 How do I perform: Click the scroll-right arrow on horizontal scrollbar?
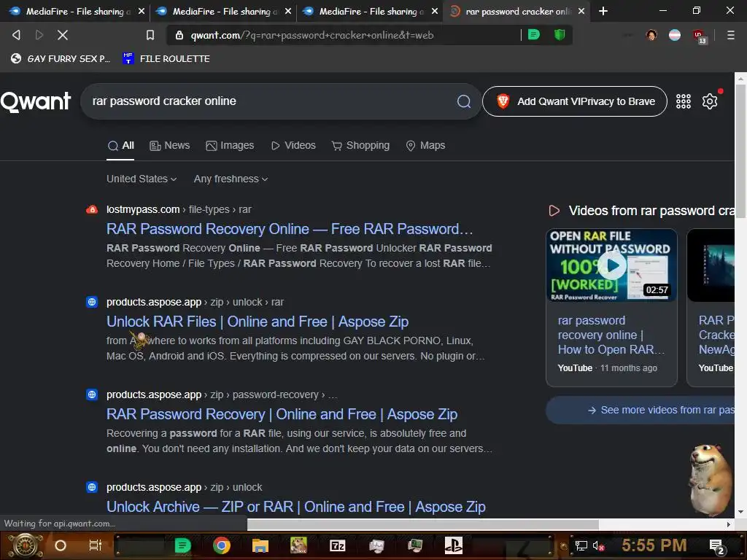(x=728, y=524)
